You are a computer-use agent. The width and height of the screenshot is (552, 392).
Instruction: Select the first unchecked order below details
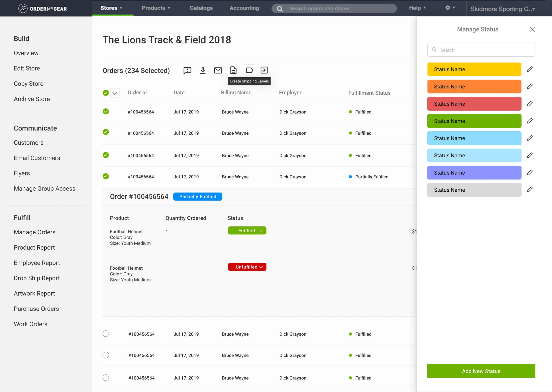[x=106, y=334]
